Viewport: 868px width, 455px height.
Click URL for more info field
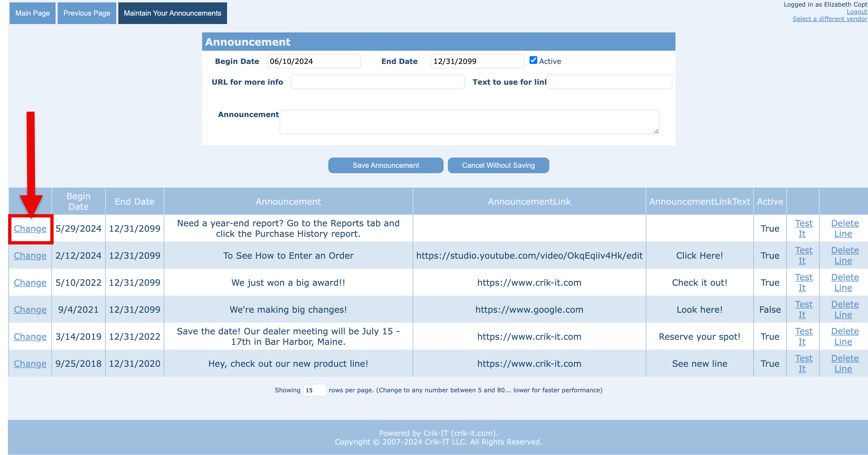378,82
